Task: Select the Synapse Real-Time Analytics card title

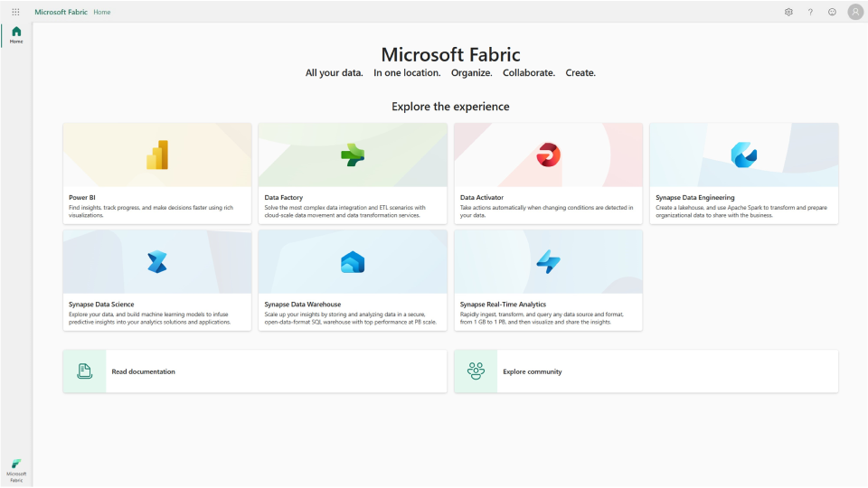Action: [503, 305]
